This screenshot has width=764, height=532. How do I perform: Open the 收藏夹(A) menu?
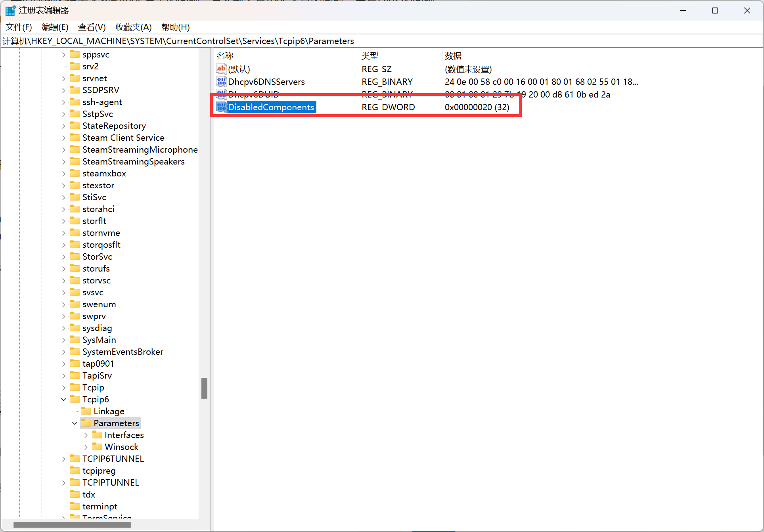[133, 27]
